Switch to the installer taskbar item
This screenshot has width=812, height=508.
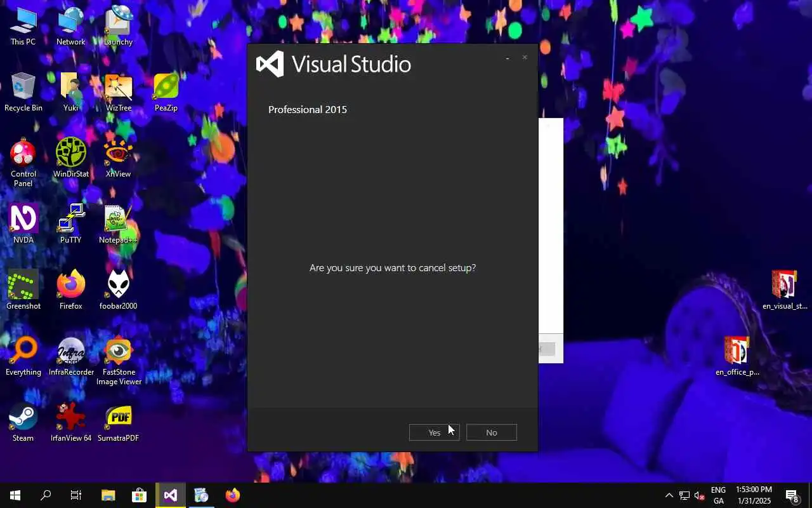click(x=201, y=495)
